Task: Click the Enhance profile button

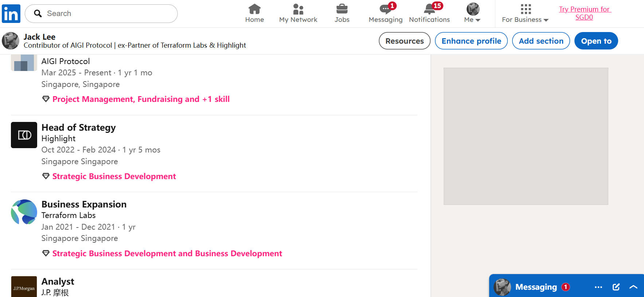Action: 471,41
